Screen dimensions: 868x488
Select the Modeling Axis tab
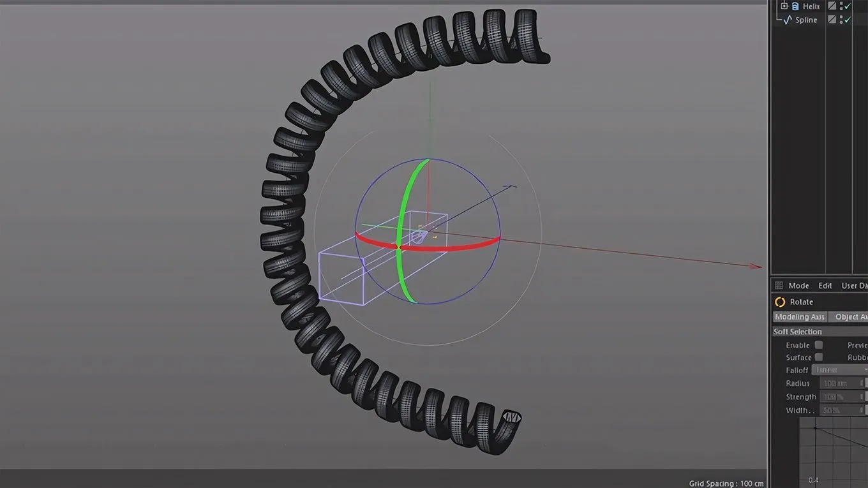(798, 316)
